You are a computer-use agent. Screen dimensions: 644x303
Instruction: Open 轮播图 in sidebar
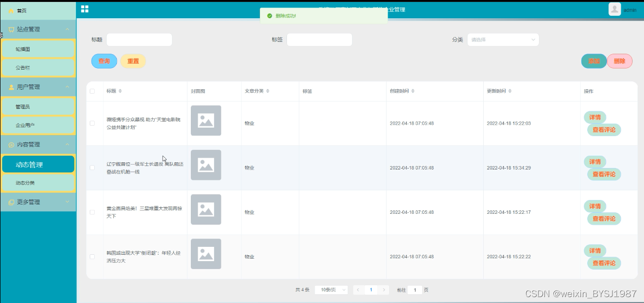(38, 49)
